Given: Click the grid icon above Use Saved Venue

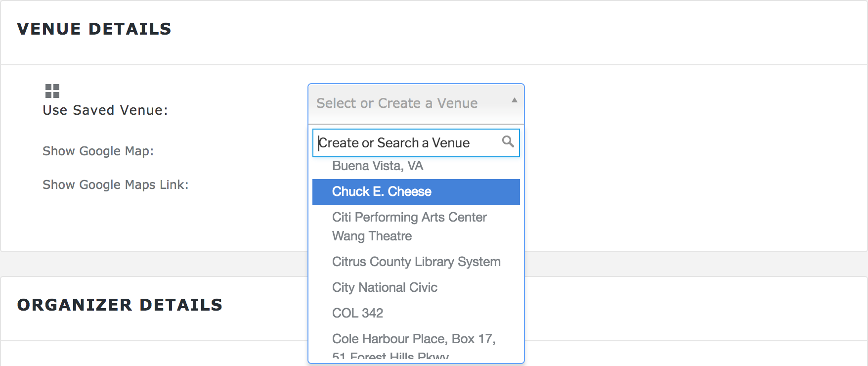Looking at the screenshot, I should tap(52, 91).
